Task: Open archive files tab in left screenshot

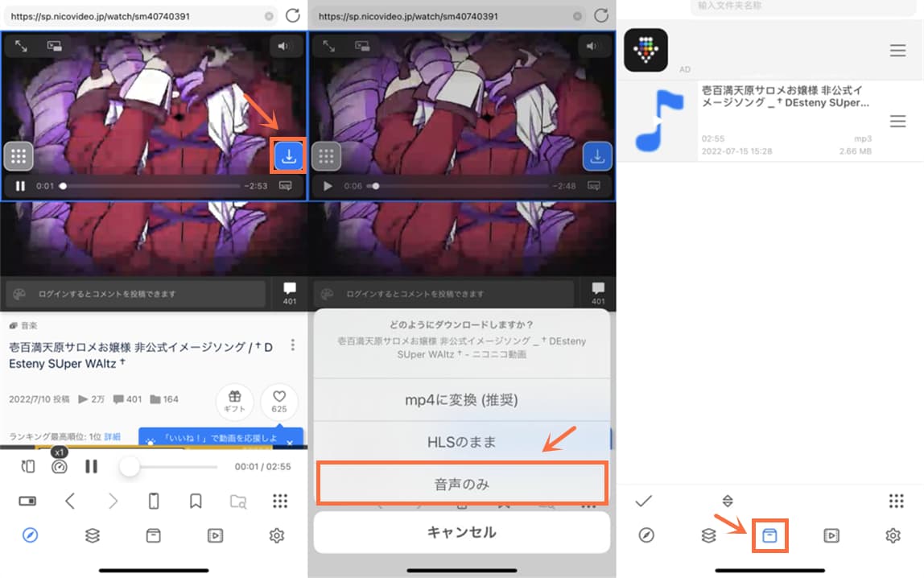Action: [153, 535]
